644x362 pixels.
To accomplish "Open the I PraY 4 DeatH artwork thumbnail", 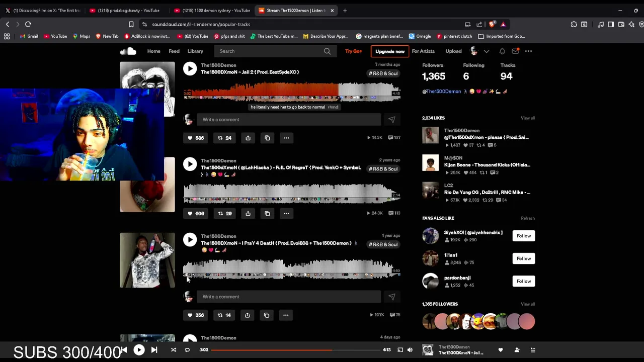I will point(147,260).
